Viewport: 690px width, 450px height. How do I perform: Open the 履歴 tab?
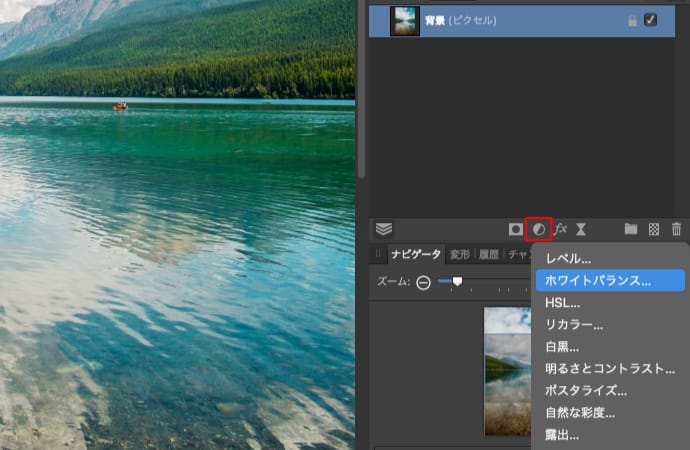489,255
